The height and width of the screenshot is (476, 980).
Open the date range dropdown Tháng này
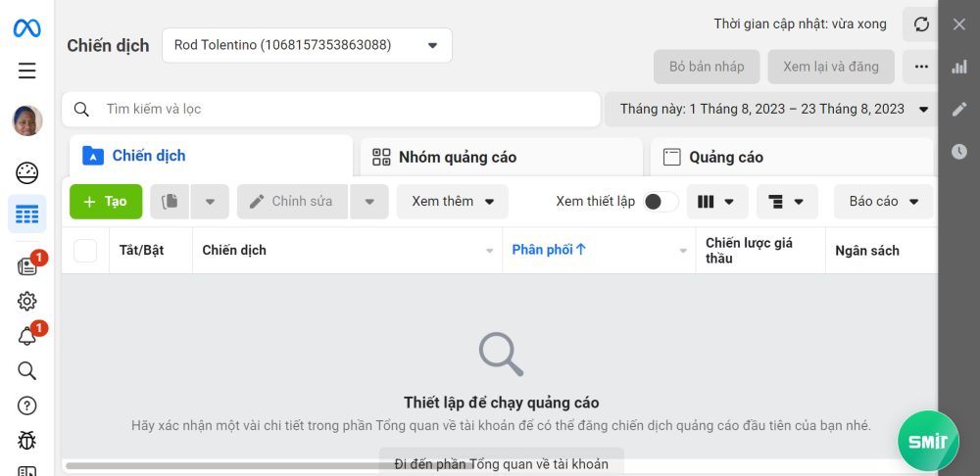coord(772,110)
